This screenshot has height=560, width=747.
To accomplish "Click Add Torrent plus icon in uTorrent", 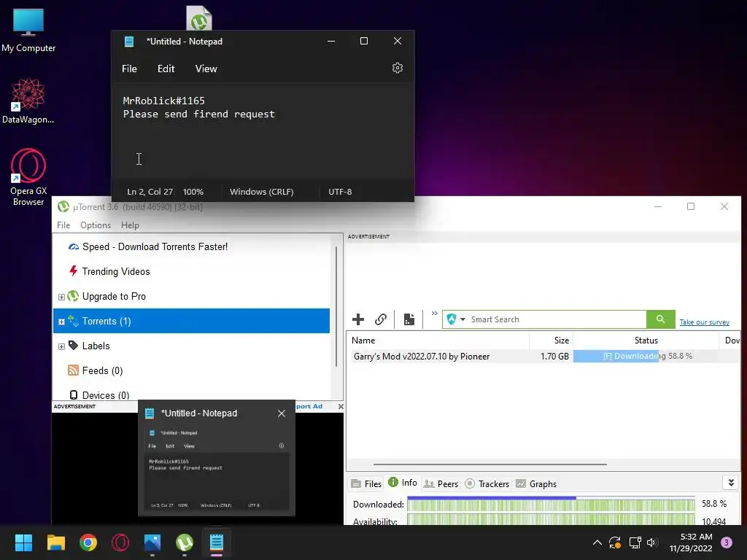I will point(358,319).
